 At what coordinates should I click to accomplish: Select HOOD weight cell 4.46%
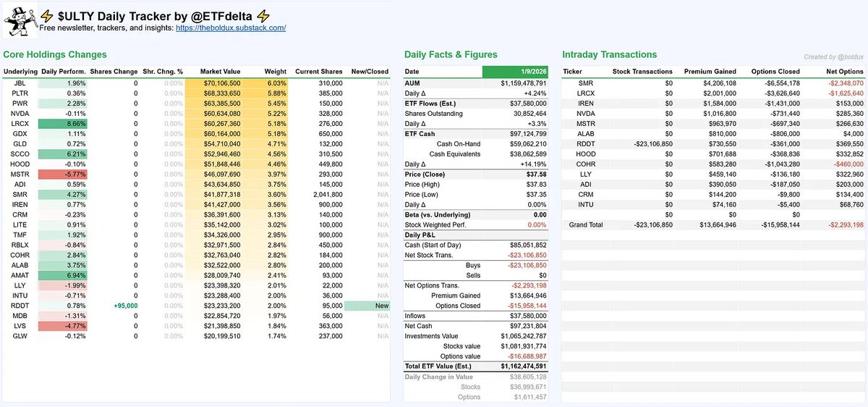(x=277, y=165)
